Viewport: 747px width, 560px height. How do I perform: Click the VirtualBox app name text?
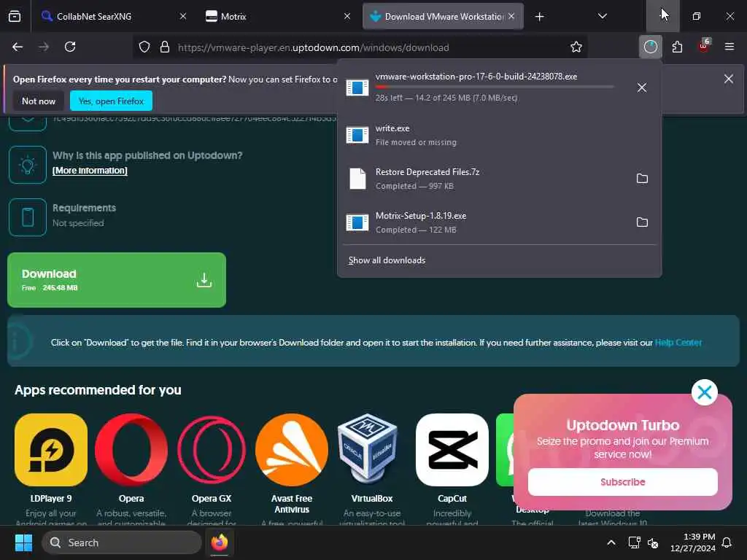pyautogui.click(x=371, y=499)
